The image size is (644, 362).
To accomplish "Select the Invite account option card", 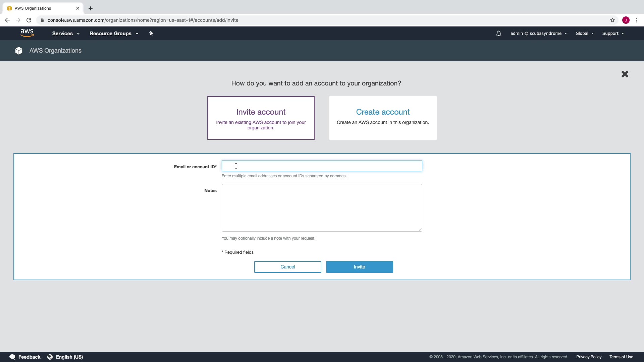I will (261, 118).
